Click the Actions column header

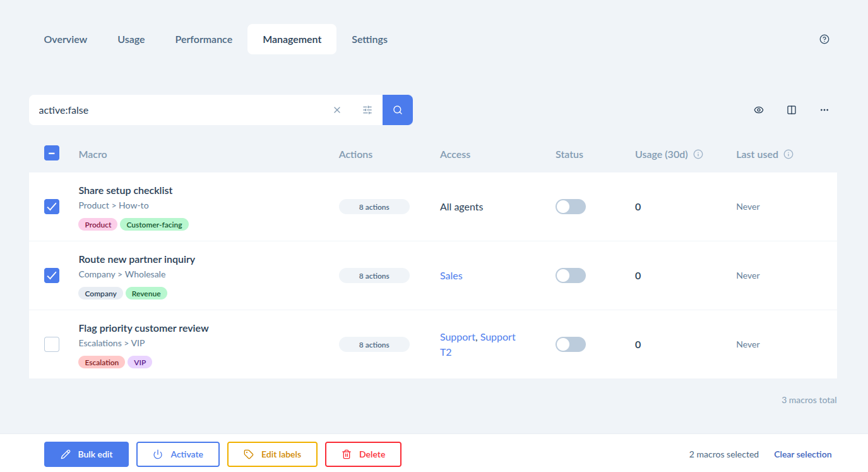point(356,154)
